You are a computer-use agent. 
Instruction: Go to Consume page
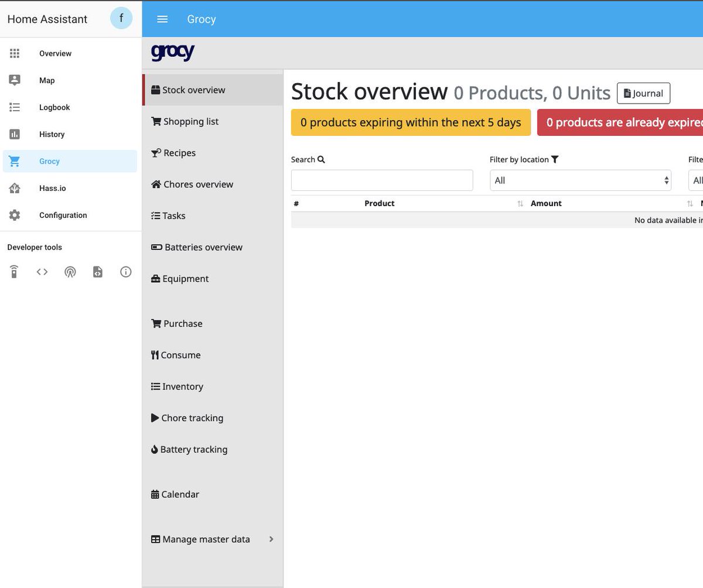(x=213, y=355)
